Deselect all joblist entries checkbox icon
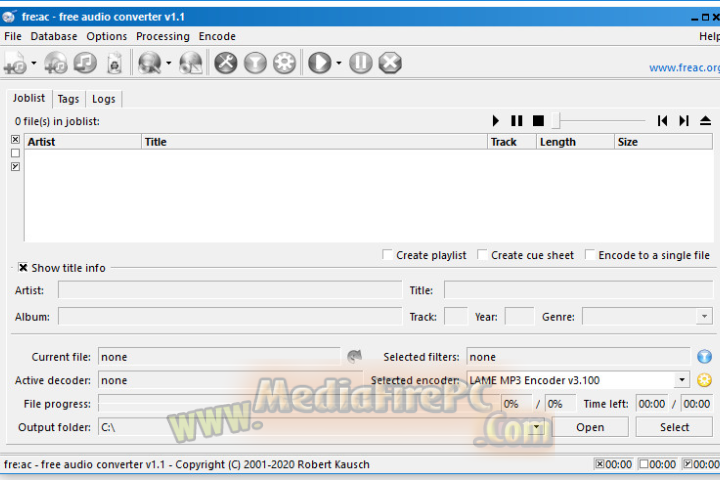 16,153
